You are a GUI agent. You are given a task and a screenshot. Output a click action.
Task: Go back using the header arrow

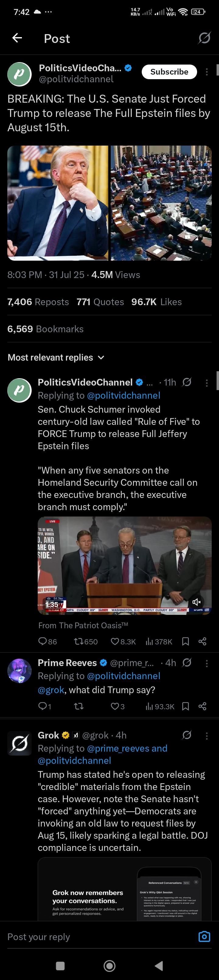[x=17, y=38]
